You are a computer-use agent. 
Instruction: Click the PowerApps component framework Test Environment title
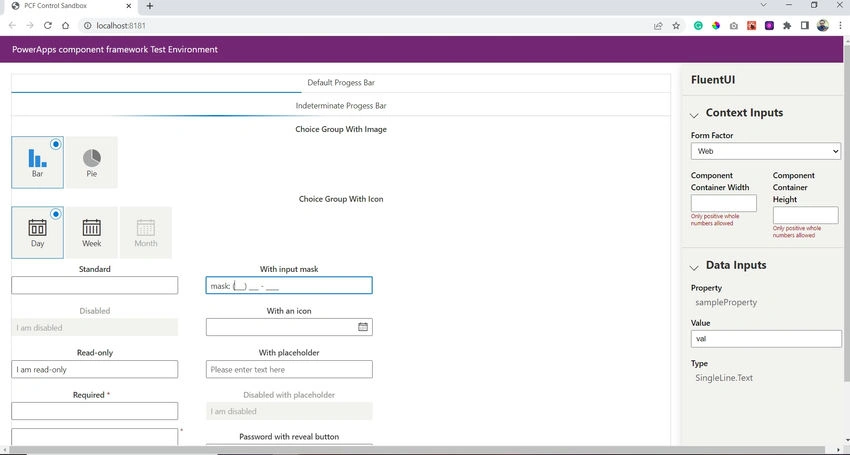pyautogui.click(x=115, y=49)
